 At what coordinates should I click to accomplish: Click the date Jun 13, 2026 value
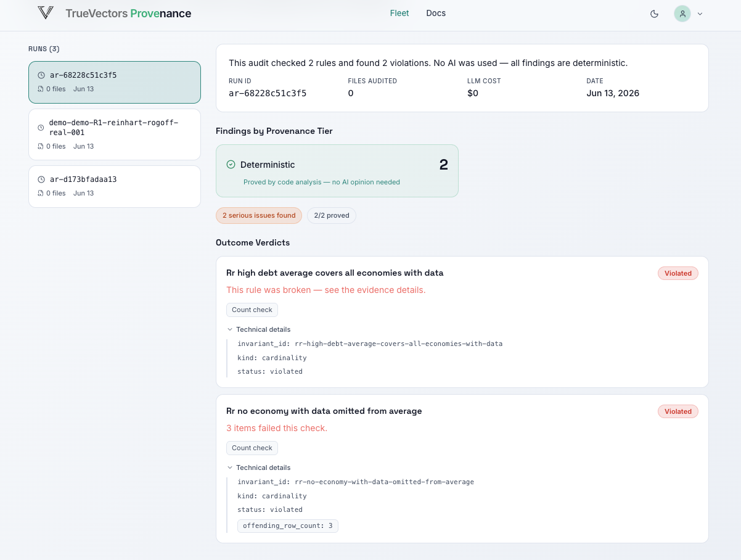tap(613, 93)
